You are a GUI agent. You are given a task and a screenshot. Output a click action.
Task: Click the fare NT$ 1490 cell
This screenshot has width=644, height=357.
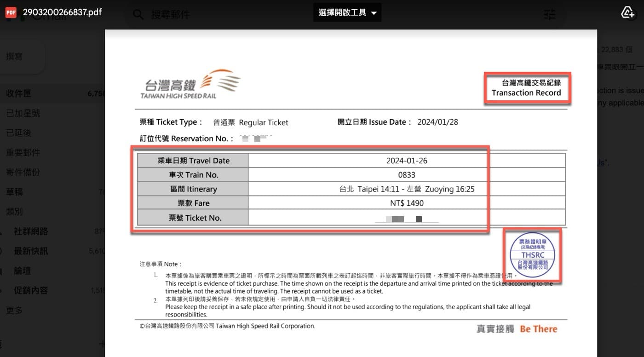click(x=407, y=203)
